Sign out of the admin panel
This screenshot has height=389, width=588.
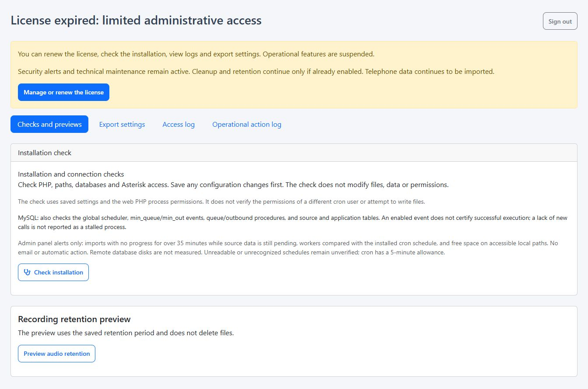tap(560, 21)
